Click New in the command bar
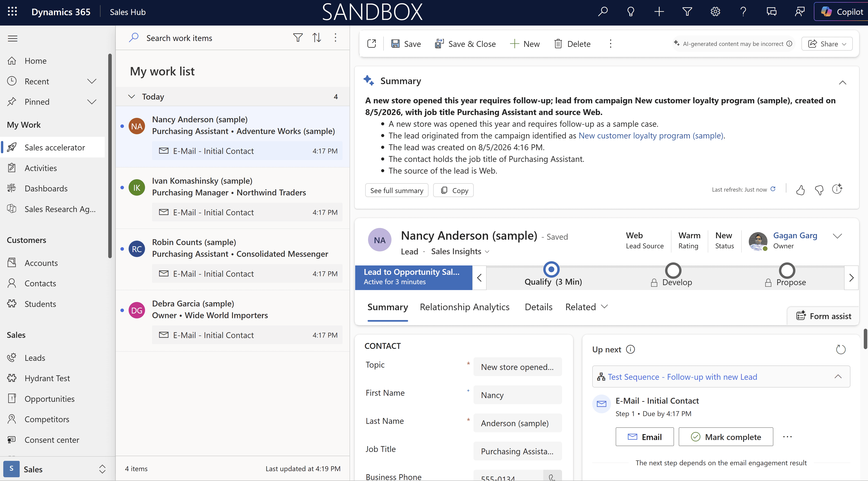This screenshot has width=868, height=481. click(525, 44)
